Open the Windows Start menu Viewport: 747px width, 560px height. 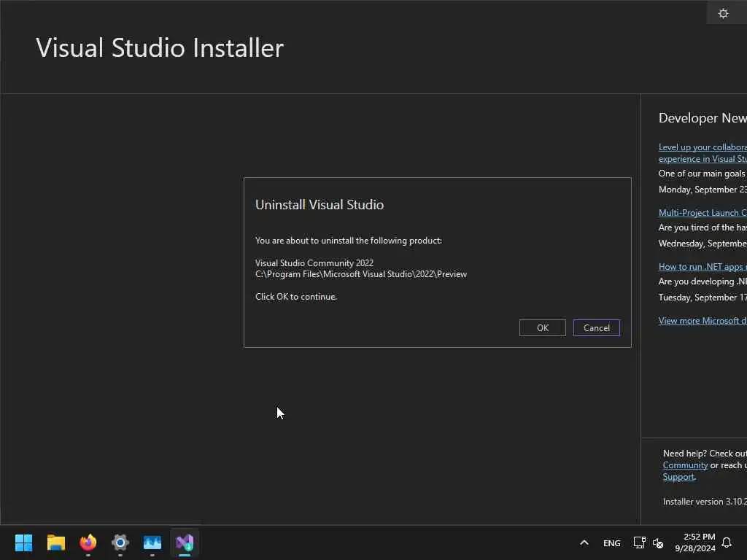(23, 542)
